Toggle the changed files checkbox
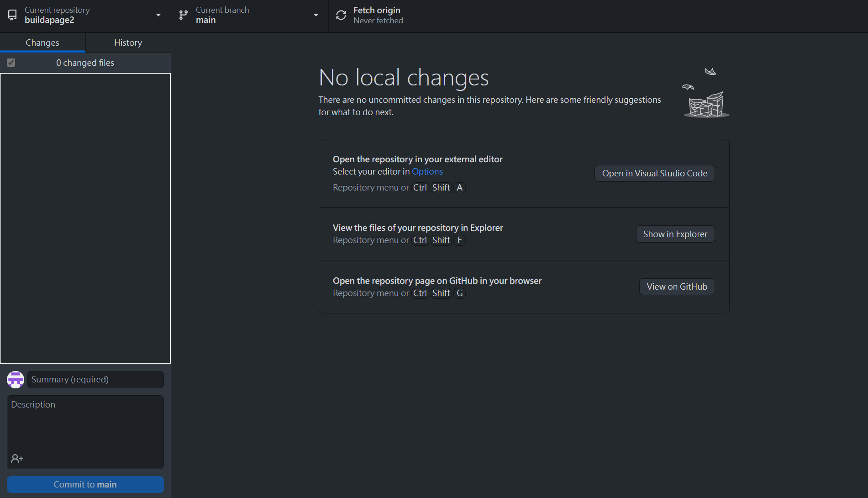 coord(11,63)
